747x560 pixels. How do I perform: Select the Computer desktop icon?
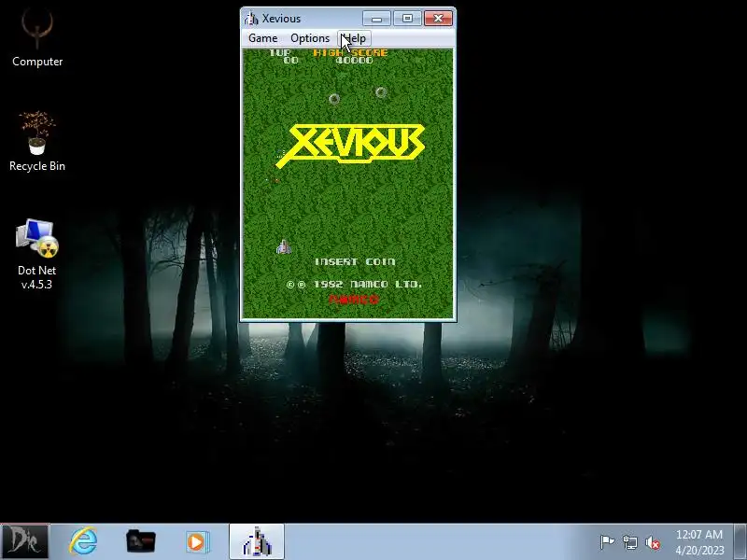tap(37, 38)
